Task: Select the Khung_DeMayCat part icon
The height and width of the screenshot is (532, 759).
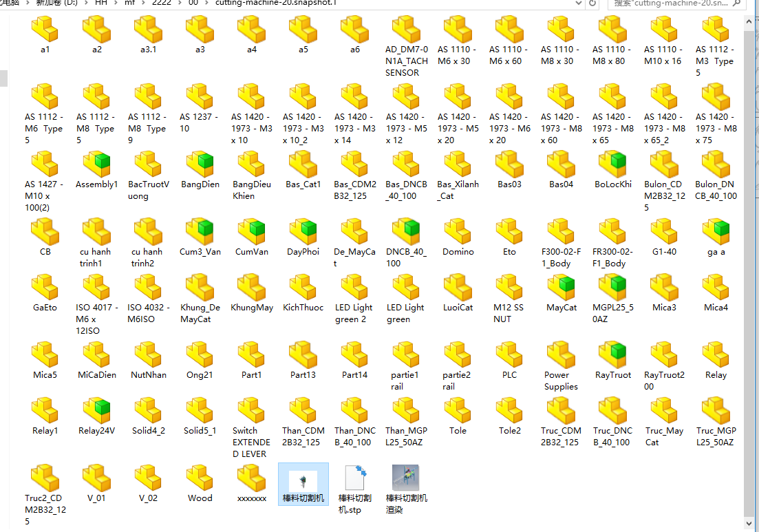Action: 200,286
